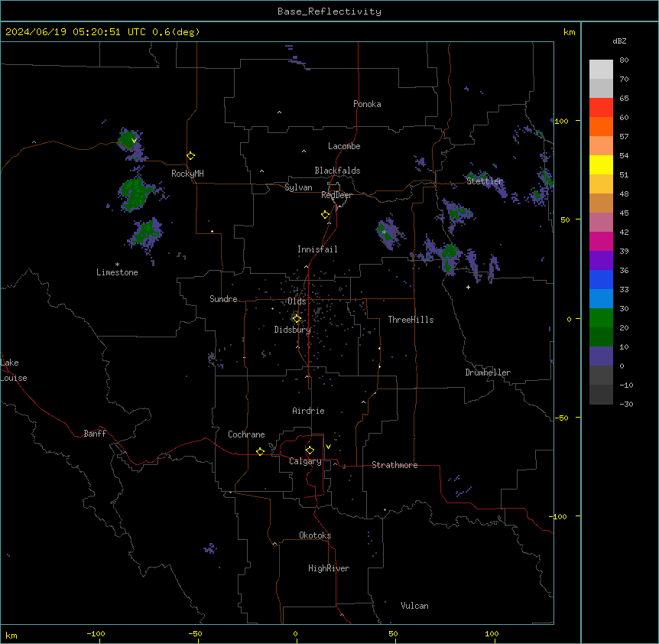Image resolution: width=659 pixels, height=644 pixels.
Task: Click the Vulcan label
Action: pos(415,606)
